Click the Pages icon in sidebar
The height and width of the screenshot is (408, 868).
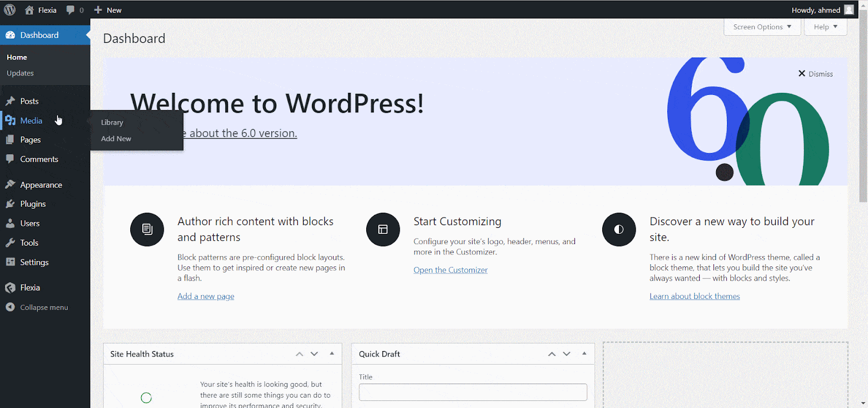coord(10,140)
